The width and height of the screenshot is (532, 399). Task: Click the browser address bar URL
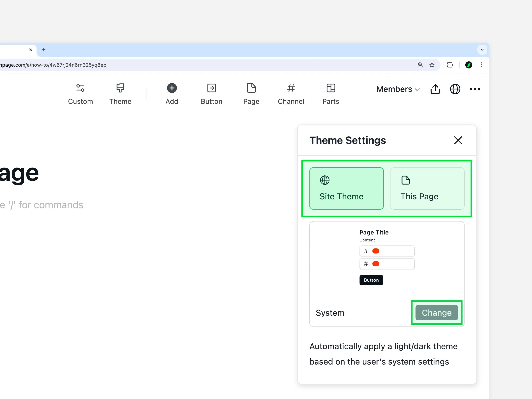pos(53,65)
